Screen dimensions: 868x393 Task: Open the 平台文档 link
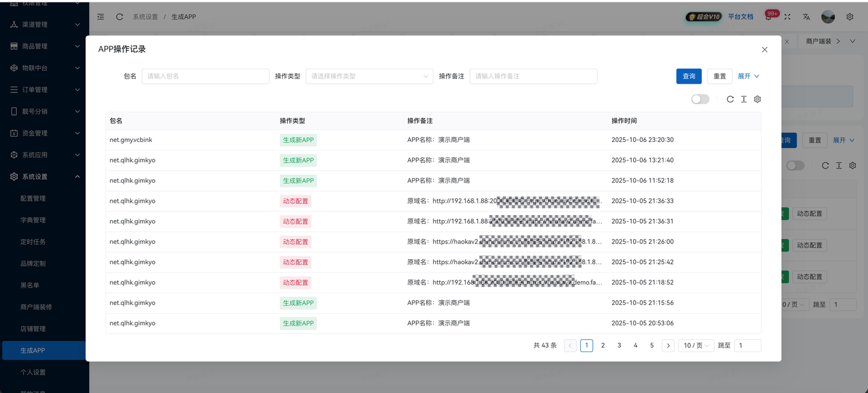[740, 17]
